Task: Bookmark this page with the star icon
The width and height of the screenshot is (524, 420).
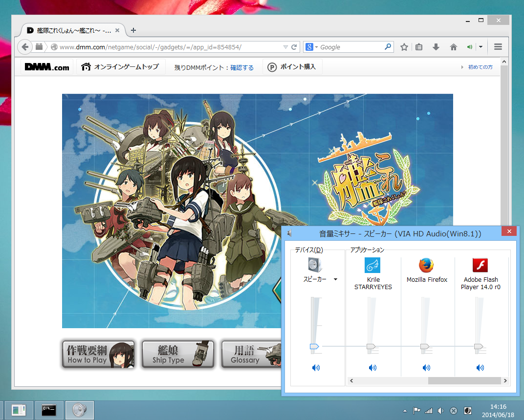Action: 404,46
